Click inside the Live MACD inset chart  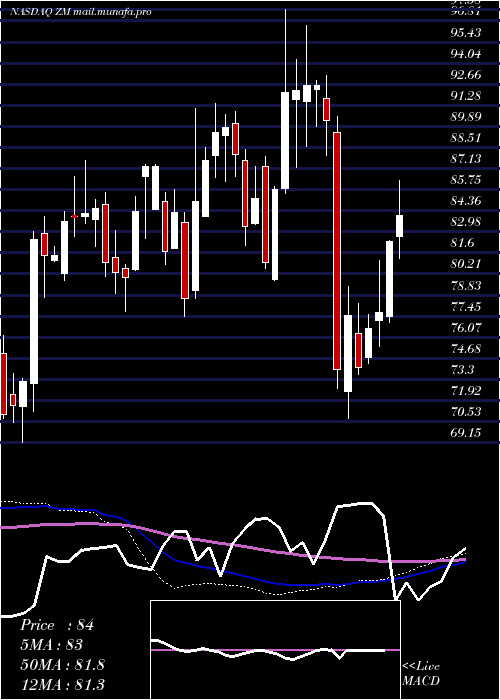pos(275,650)
